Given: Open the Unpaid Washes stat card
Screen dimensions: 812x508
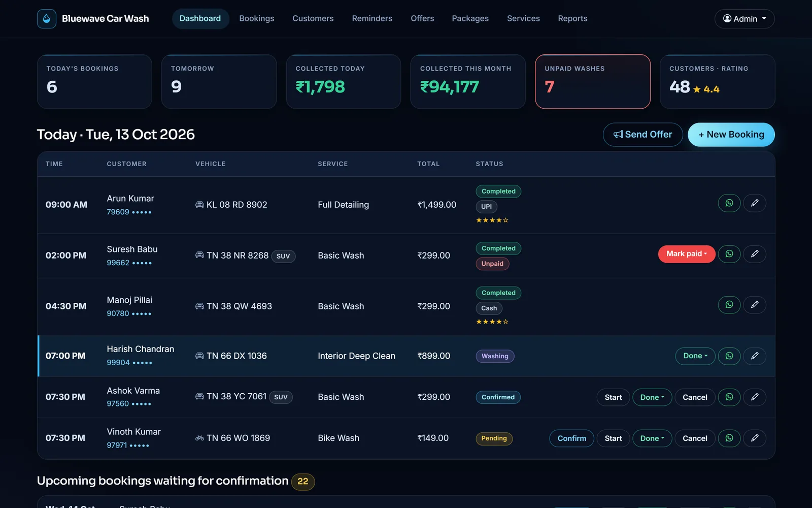Looking at the screenshot, I should 593,82.
